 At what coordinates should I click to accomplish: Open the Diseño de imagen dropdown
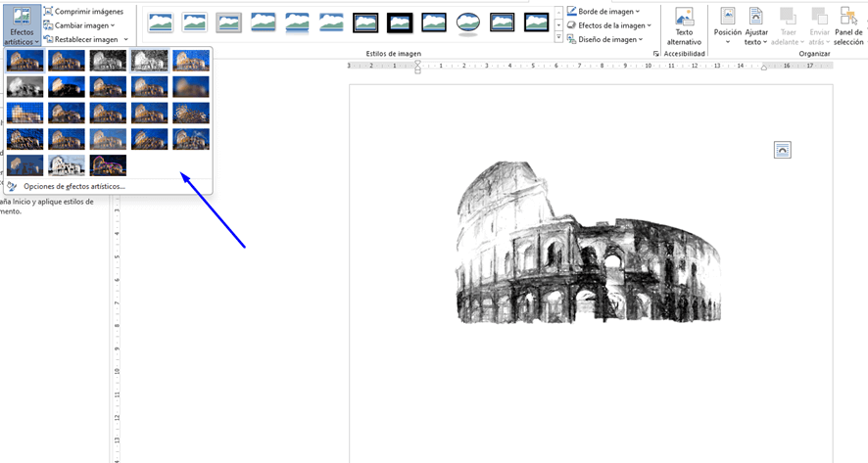click(x=609, y=39)
